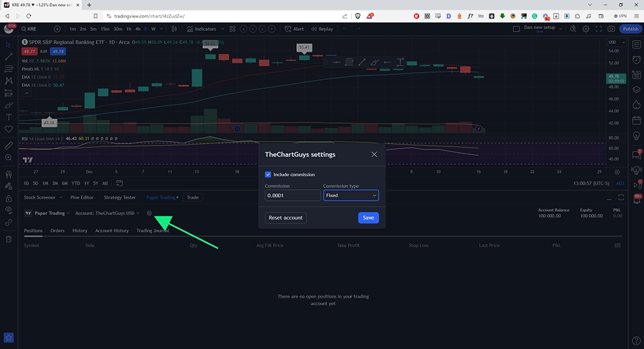Open the calendar icon on right sidebar

pyautogui.click(x=636, y=120)
